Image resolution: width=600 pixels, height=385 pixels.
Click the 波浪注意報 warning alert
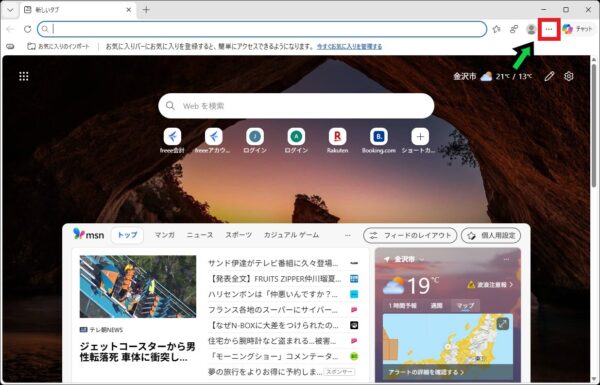point(490,285)
